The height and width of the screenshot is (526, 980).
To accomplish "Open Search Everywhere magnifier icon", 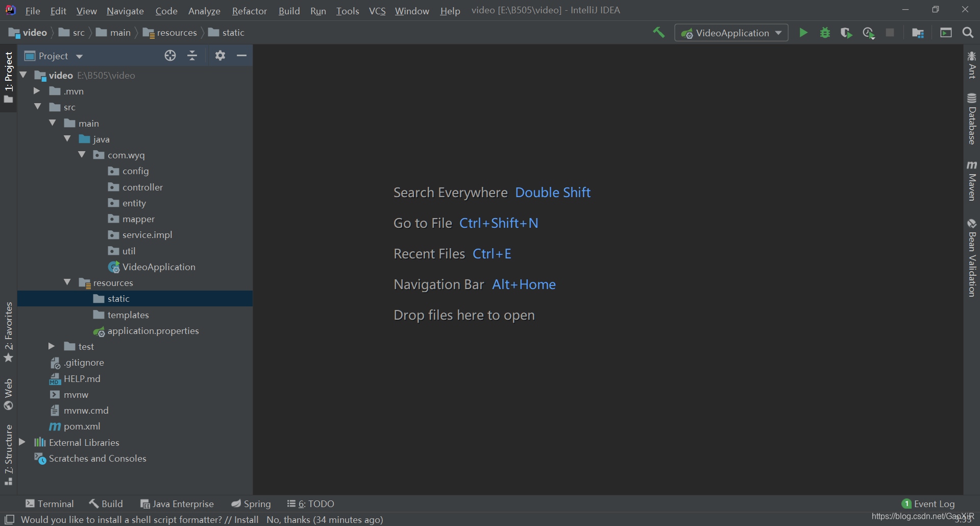I will pyautogui.click(x=967, y=33).
